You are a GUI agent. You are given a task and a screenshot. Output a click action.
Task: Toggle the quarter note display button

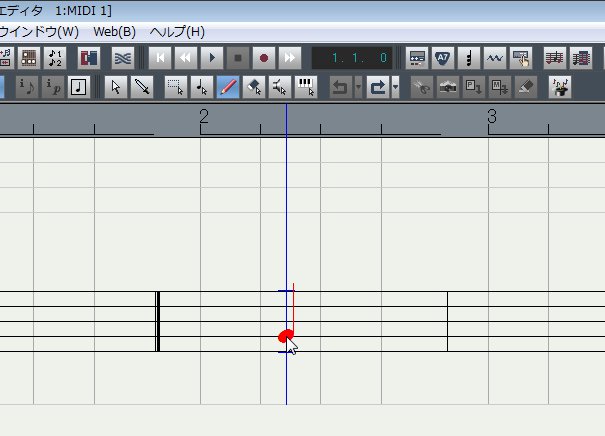78,87
